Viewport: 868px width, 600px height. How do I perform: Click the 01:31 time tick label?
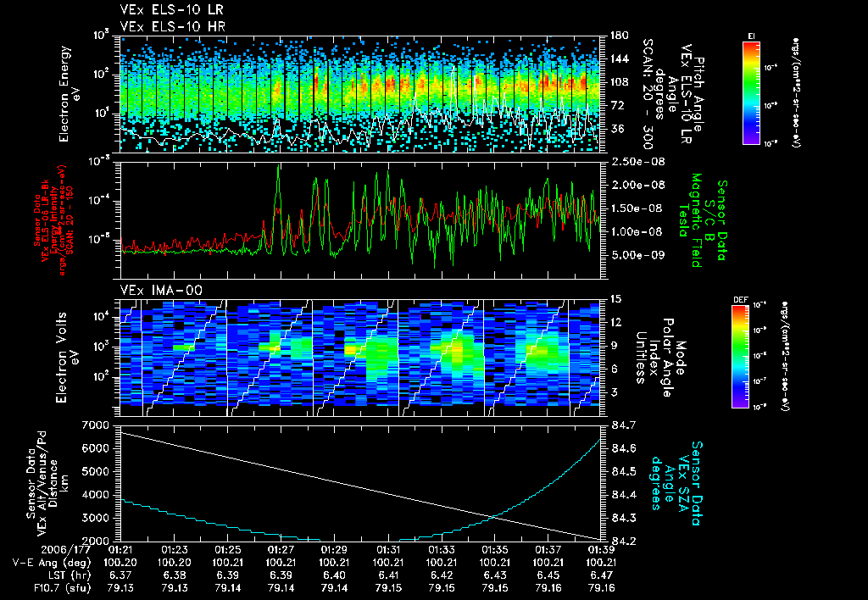pos(388,551)
